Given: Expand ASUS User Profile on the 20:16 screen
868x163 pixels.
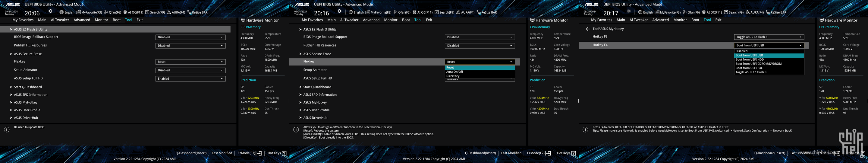Looking at the screenshot, I should (316, 110).
